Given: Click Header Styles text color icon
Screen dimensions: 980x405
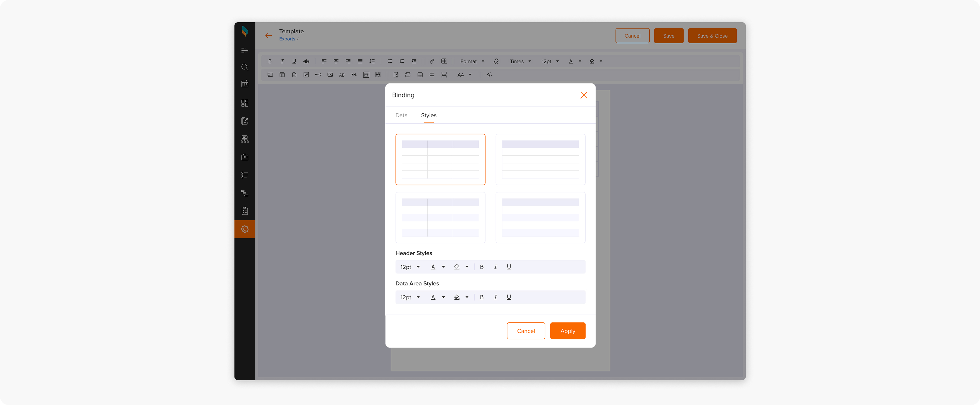Looking at the screenshot, I should (433, 267).
